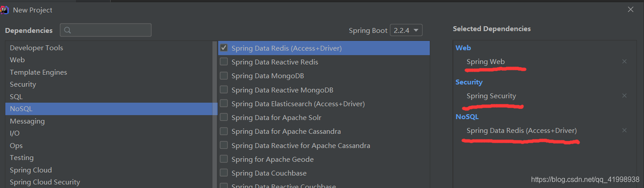Screen dimensions: 644x188
Task: Click the Security group header in Selected Dependencies
Action: (469, 82)
